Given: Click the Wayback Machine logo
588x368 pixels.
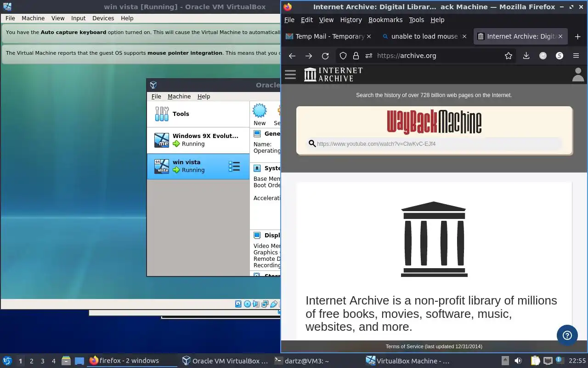Looking at the screenshot, I should [434, 122].
